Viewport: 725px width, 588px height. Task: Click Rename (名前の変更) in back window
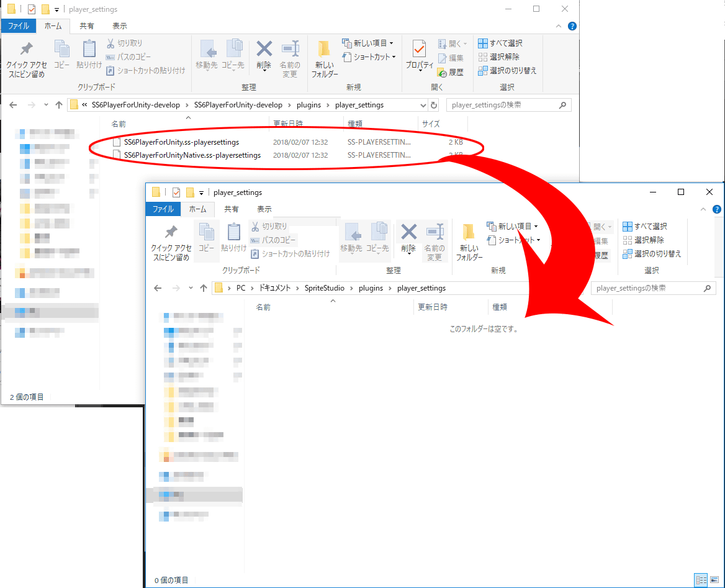tap(290, 59)
